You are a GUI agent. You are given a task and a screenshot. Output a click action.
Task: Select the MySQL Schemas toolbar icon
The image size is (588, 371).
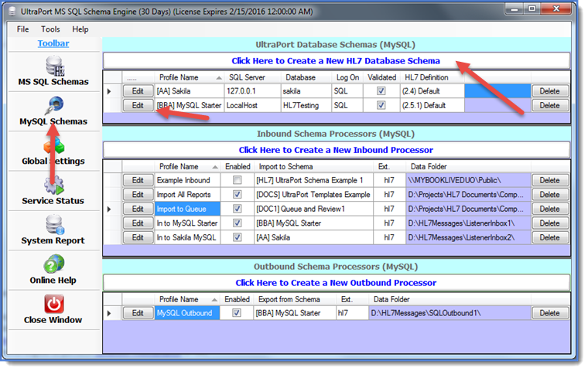point(53,105)
